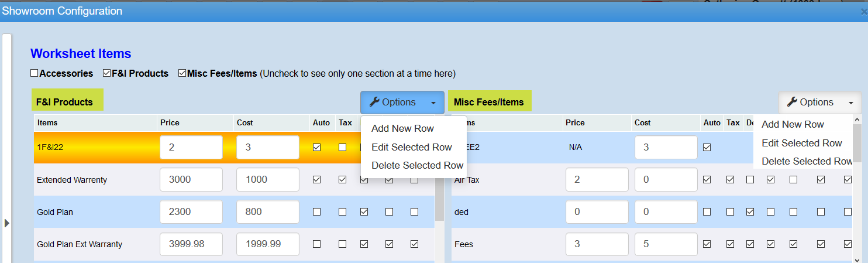Toggle the Auto checkbox for Gold Plan row
The width and height of the screenshot is (868, 263).
point(317,212)
